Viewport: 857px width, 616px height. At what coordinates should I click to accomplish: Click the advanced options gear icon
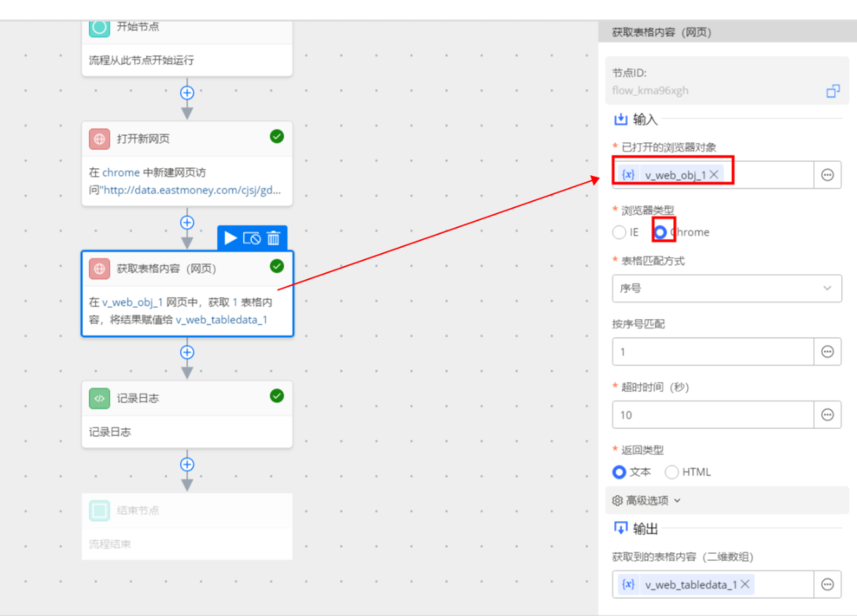coord(618,500)
